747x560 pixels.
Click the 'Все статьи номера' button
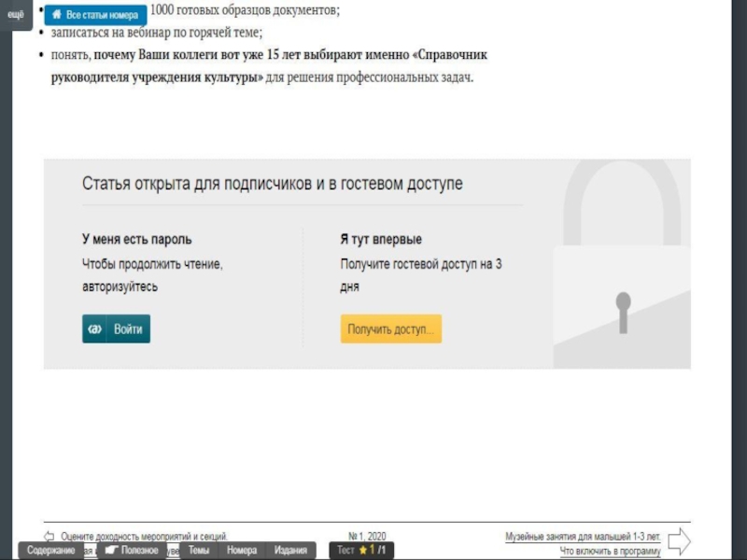click(x=96, y=15)
